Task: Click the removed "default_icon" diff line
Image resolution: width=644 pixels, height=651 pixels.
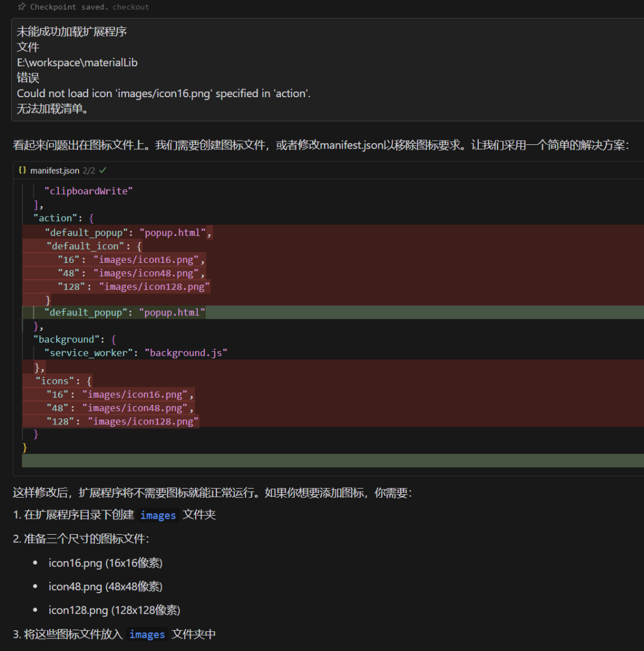Action: (x=333, y=246)
